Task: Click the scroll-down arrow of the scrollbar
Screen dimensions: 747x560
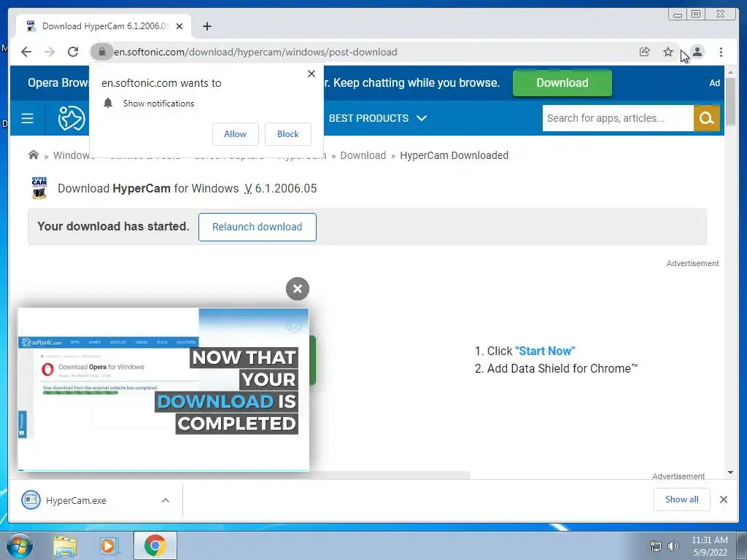Action: [x=730, y=472]
